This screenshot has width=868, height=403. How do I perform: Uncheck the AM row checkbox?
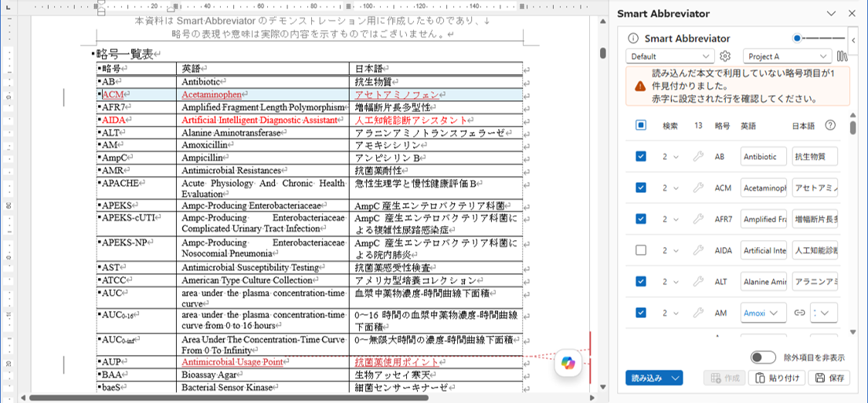pos(641,313)
